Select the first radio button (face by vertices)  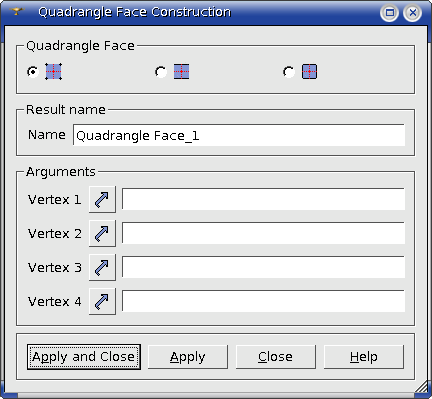click(x=33, y=72)
